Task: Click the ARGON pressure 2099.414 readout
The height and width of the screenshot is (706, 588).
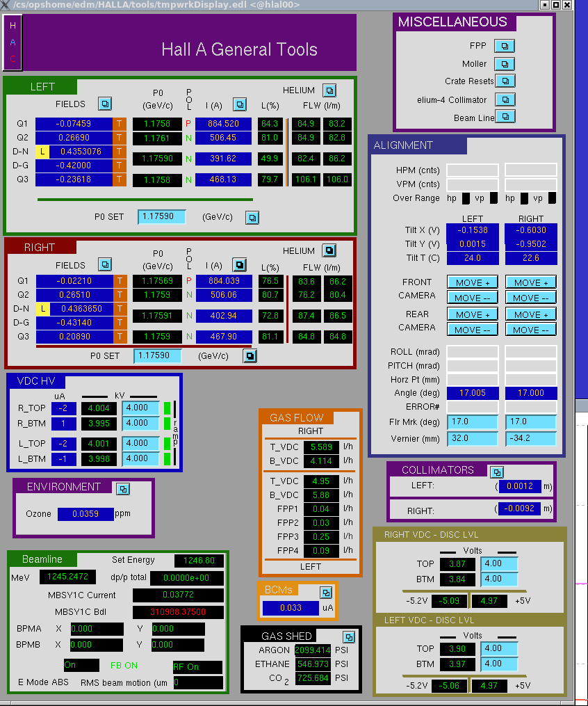Action: [313, 650]
